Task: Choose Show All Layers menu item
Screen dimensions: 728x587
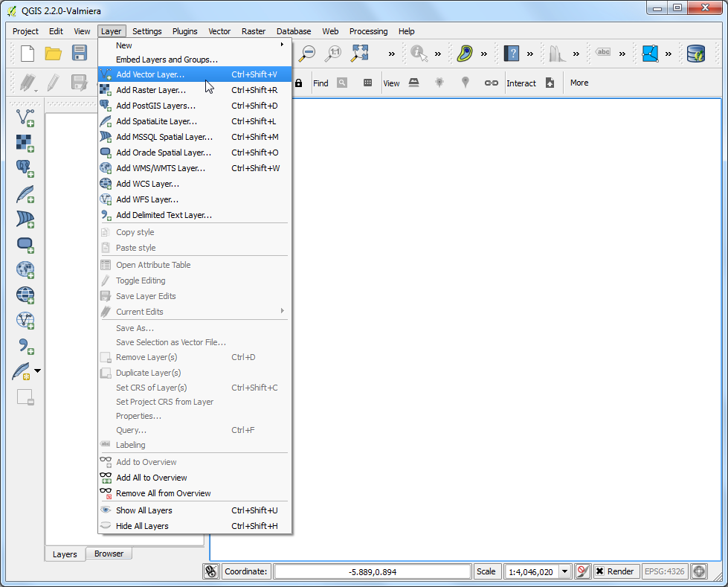Action: click(195, 510)
